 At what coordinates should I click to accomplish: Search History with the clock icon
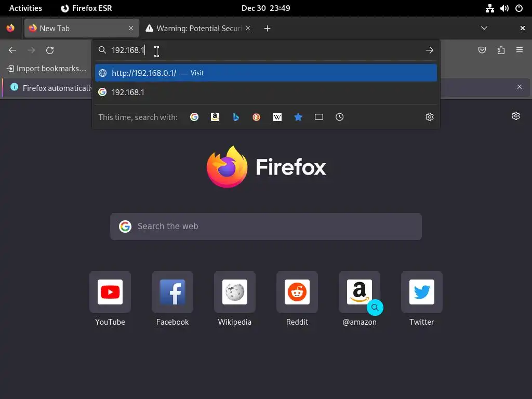[339, 117]
